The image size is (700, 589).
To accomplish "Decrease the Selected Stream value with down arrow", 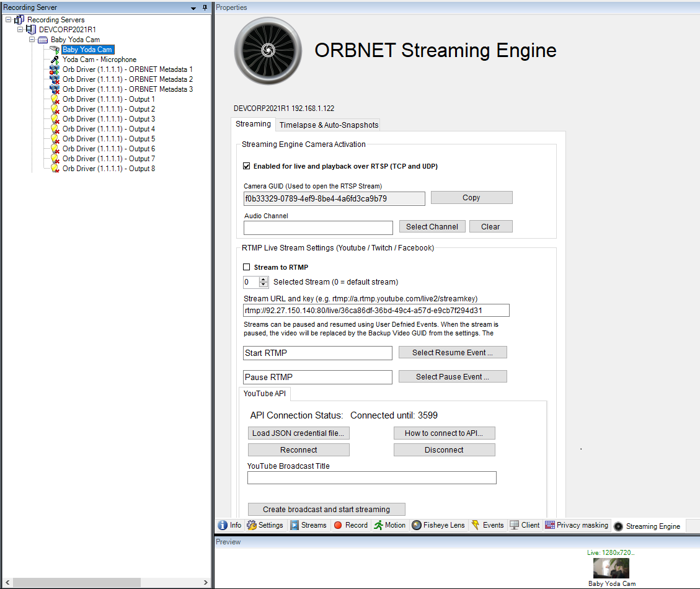I will (x=264, y=285).
